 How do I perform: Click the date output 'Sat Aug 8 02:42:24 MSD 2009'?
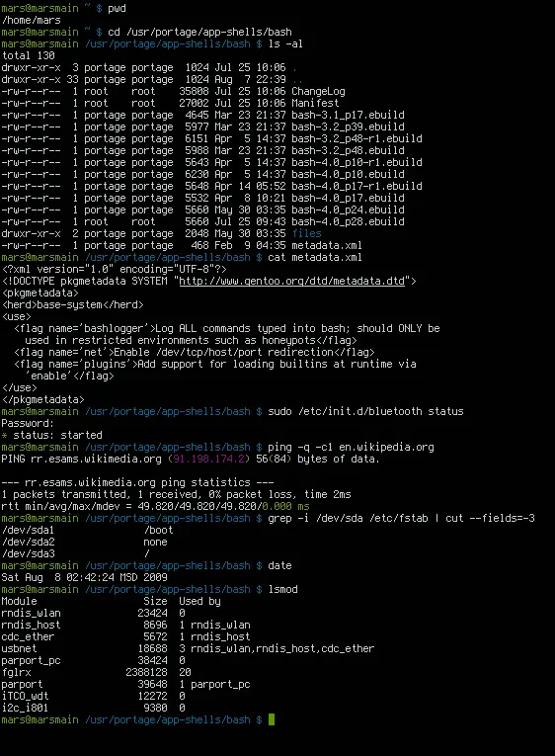(84, 577)
